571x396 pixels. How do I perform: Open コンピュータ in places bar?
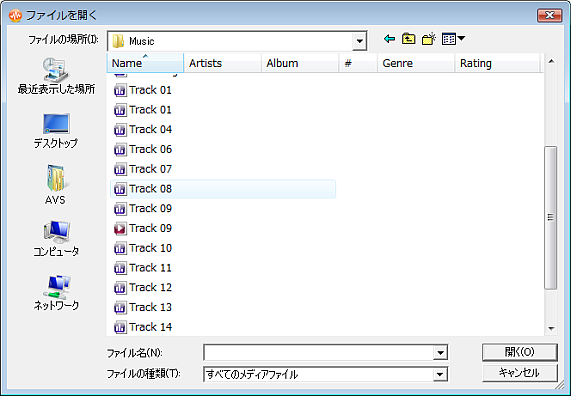[56, 239]
